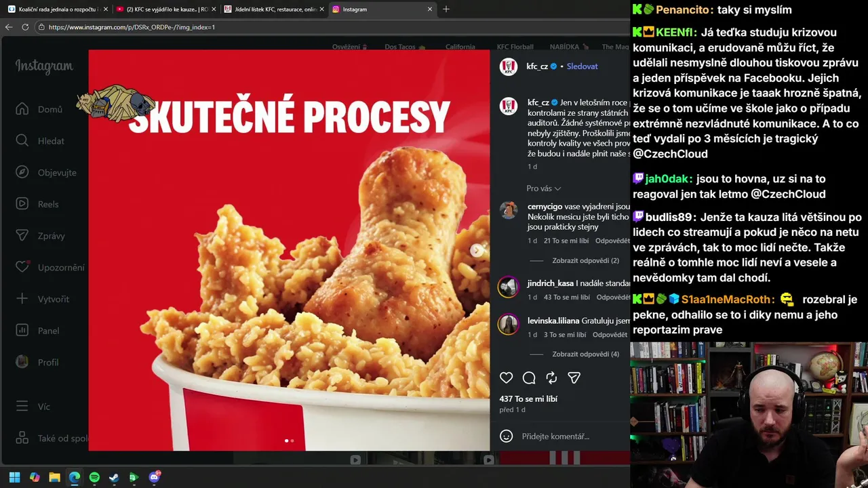Open cernycigo commenter avatar

pos(509,210)
